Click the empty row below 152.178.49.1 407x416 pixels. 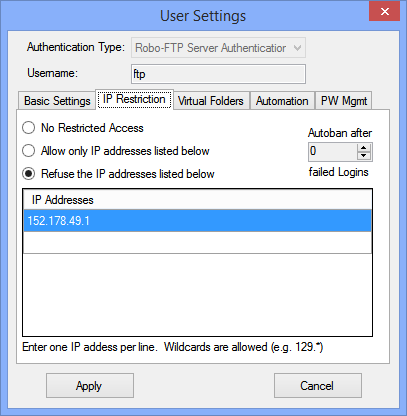(197, 242)
